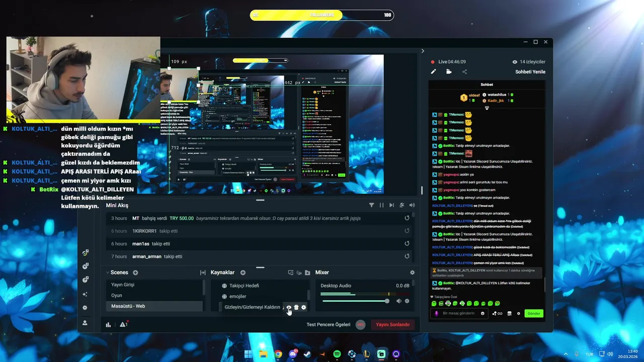The width and height of the screenshot is (644, 362).
Task: Delete the selected source with trash icon
Action: (x=296, y=307)
